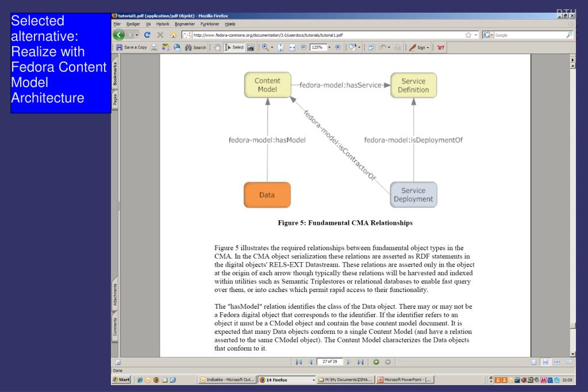Click the green Back navigation button
Image resolution: width=588 pixels, height=392 pixels.
119,35
